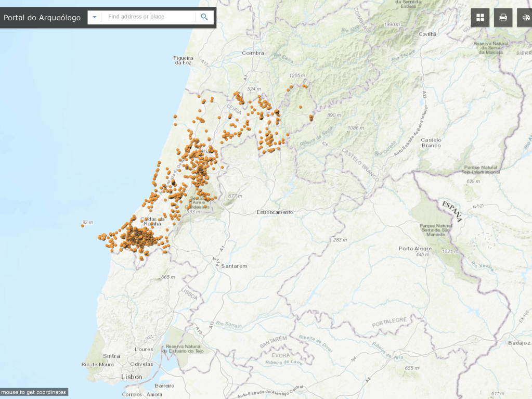
Task: Click the Covilhã town label
Action: 426,34
